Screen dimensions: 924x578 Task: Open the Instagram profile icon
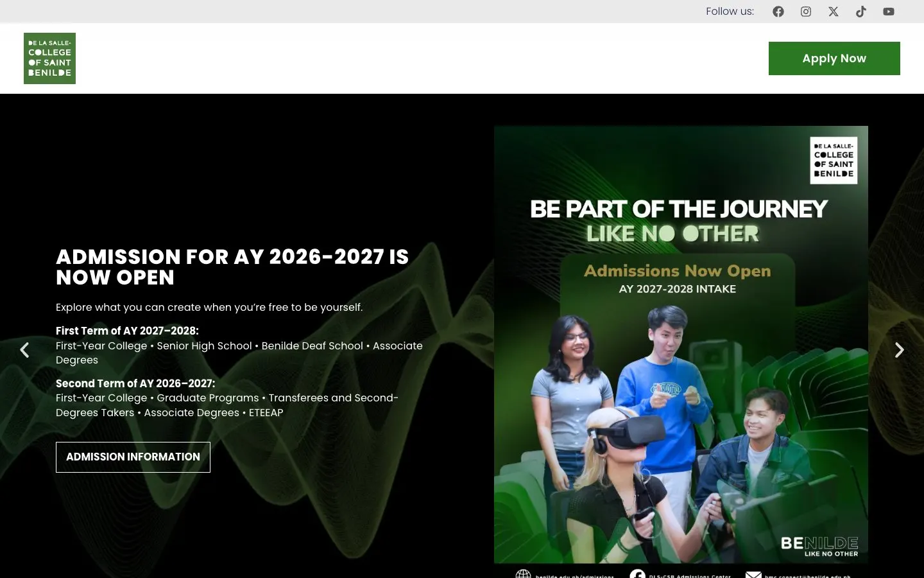coord(806,12)
